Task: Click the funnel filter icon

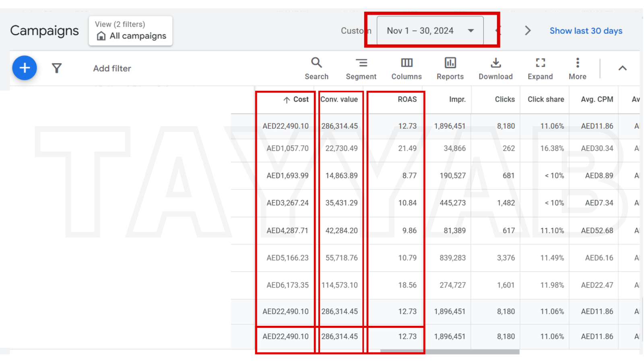Action: pyautogui.click(x=57, y=68)
